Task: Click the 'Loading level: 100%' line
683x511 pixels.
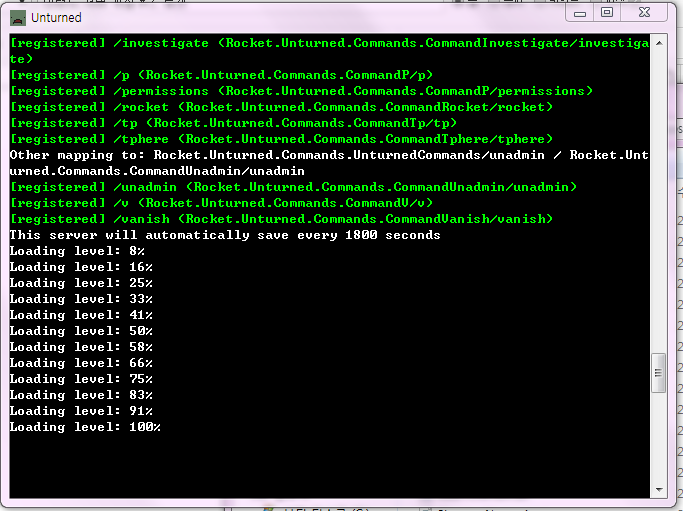Action: click(85, 427)
